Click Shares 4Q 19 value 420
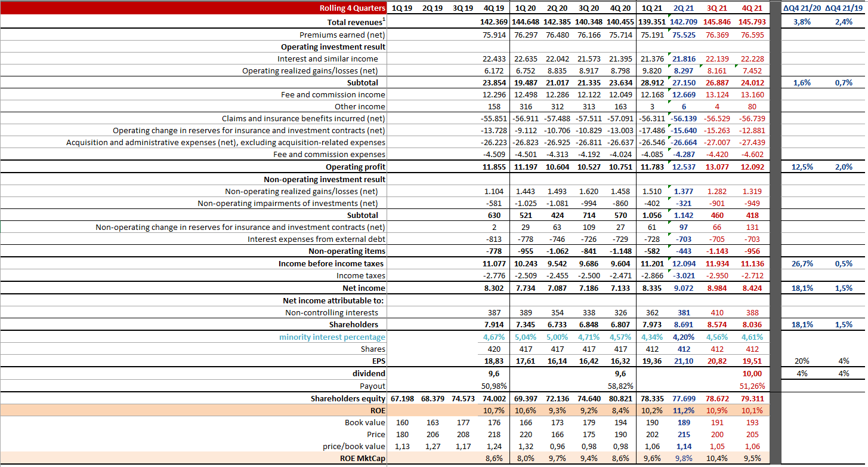Screen dimensions: 868x467 tap(494, 349)
